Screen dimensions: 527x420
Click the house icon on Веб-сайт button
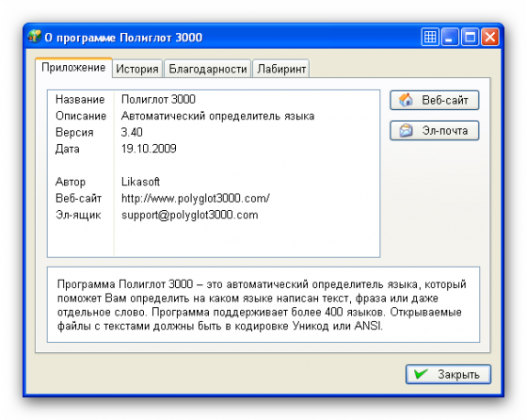tap(406, 100)
